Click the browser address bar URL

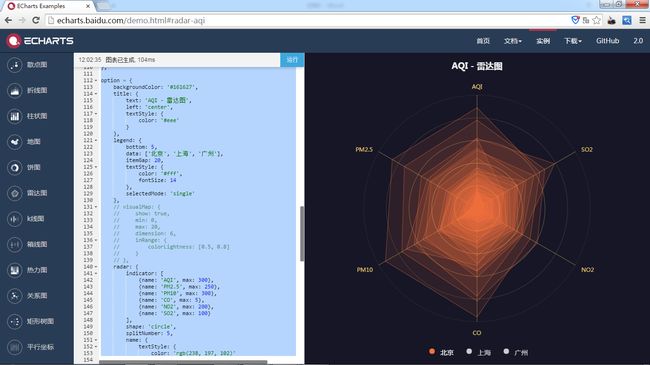pos(131,20)
